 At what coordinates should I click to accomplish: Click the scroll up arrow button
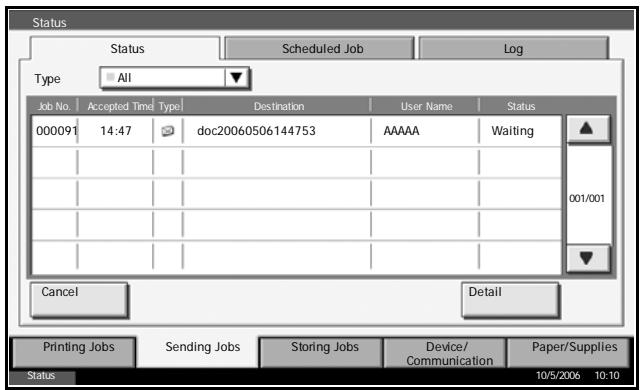point(587,129)
